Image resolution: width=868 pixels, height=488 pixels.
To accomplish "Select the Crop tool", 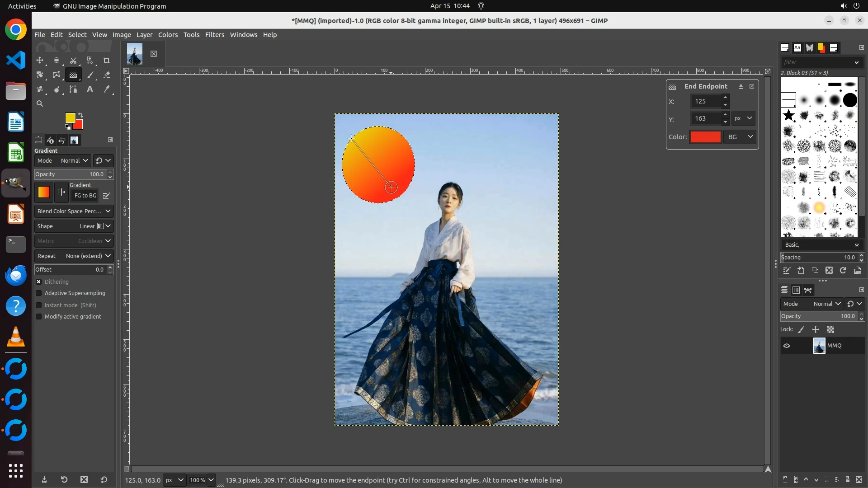I will click(107, 60).
